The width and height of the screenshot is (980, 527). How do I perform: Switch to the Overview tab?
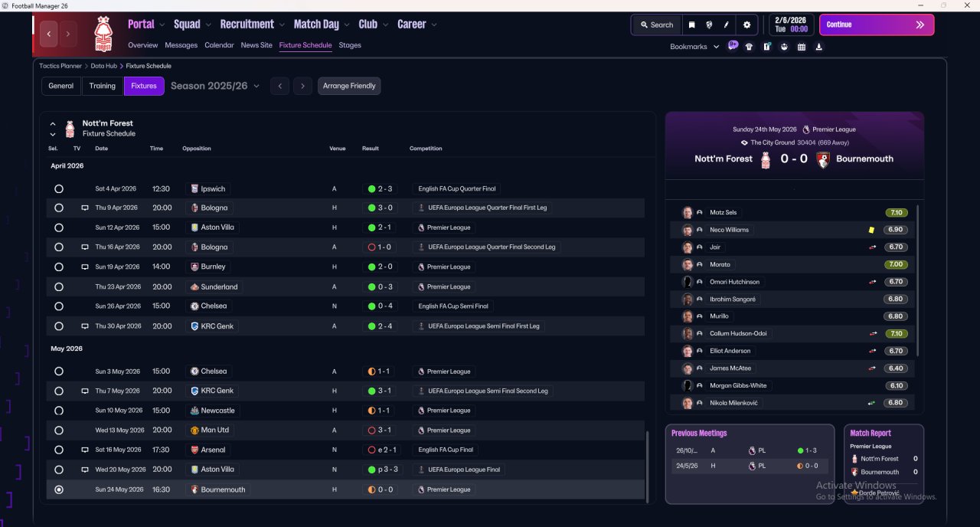pos(143,45)
